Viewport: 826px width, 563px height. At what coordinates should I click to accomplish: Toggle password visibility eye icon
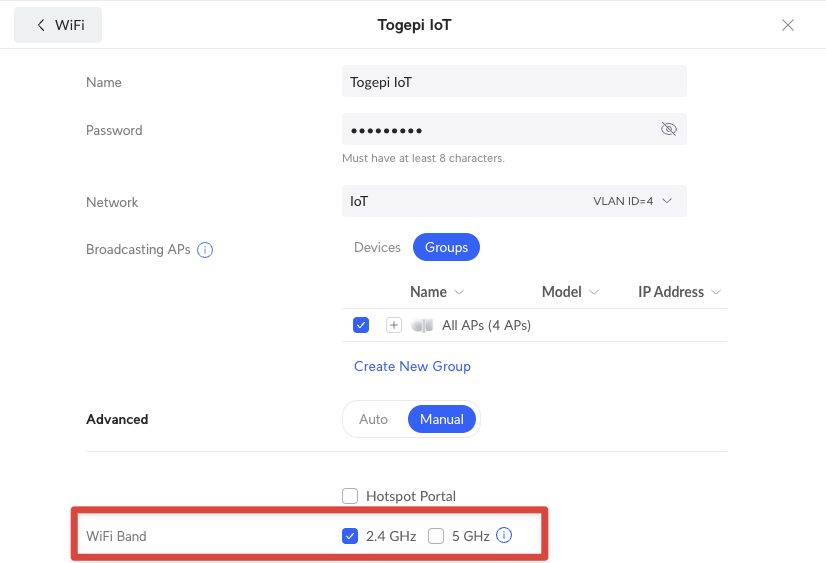[669, 130]
